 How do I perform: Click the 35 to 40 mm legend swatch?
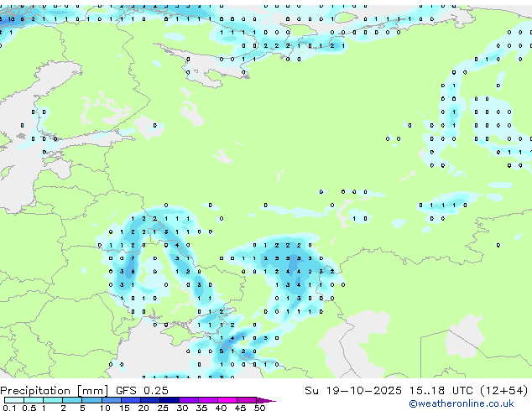pos(207,400)
